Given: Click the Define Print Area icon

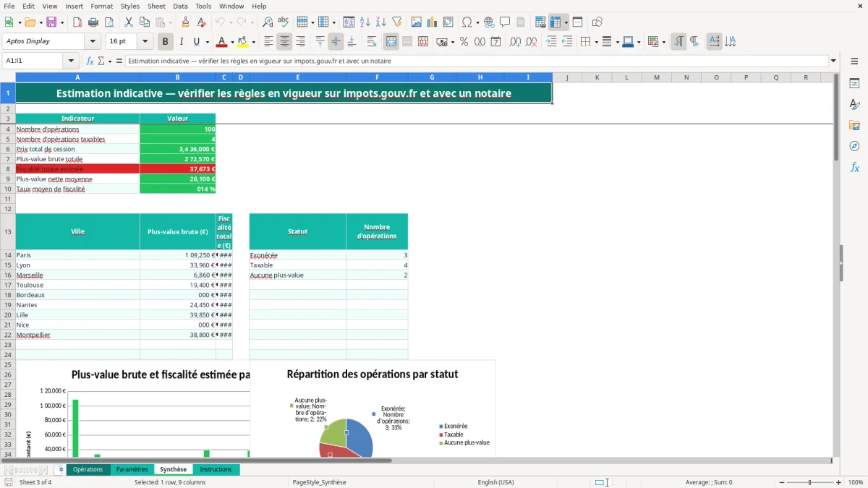Looking at the screenshot, I should click(540, 22).
